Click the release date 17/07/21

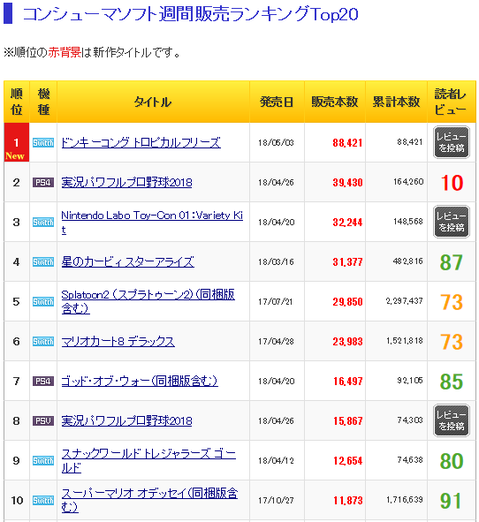coord(275,302)
